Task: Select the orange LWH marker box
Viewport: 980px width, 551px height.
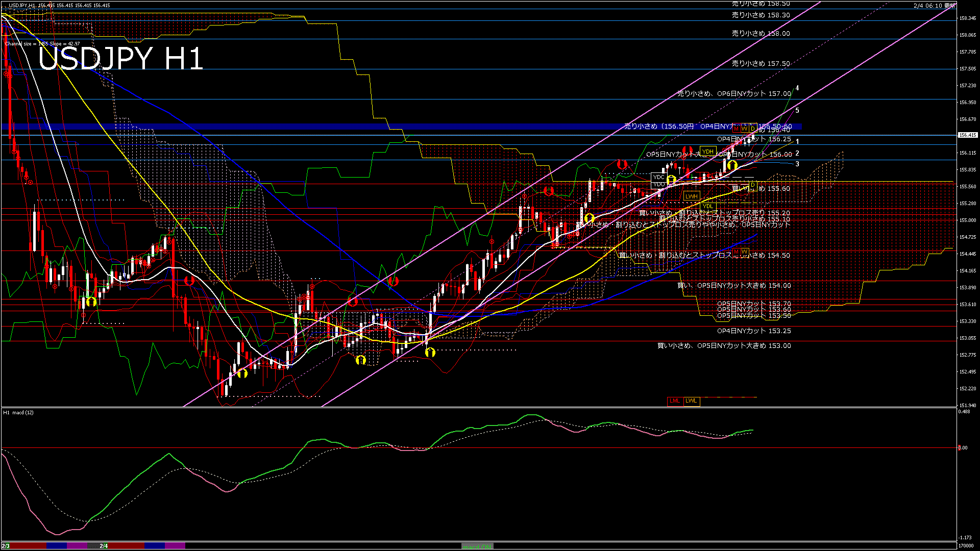Action: (691, 196)
